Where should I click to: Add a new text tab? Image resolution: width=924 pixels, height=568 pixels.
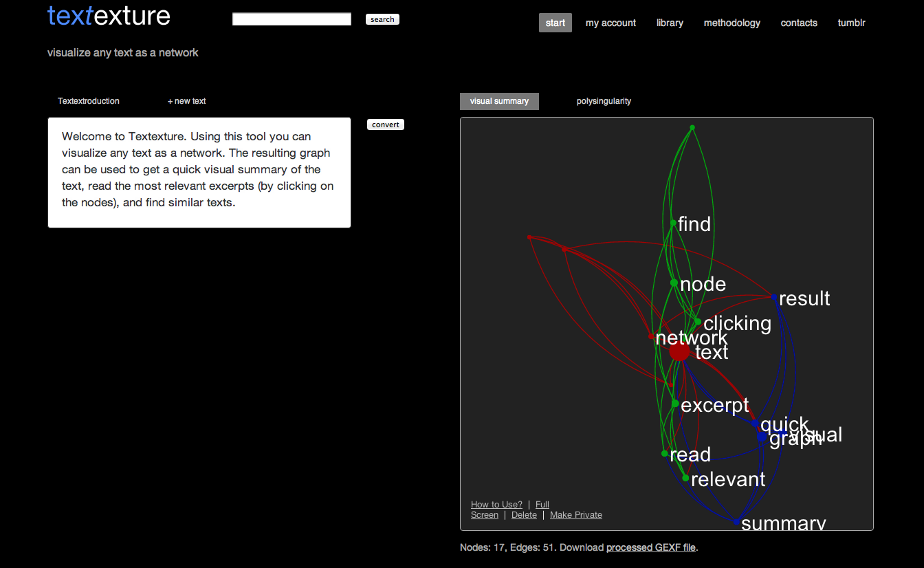[x=187, y=101]
